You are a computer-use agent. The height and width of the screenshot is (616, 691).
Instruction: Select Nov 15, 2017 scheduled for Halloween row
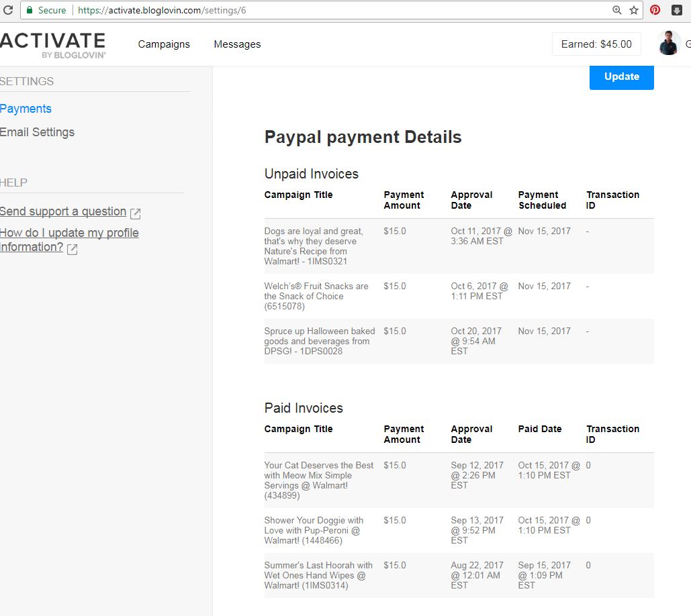point(544,331)
